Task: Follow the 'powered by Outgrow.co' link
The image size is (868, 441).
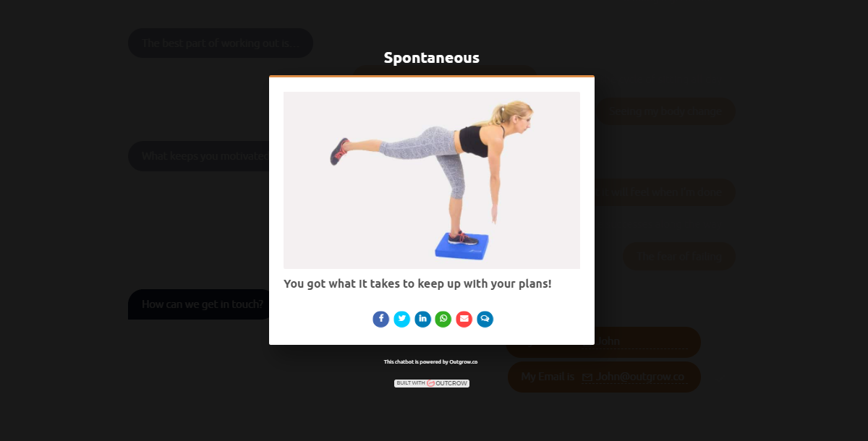Action: pos(431,361)
